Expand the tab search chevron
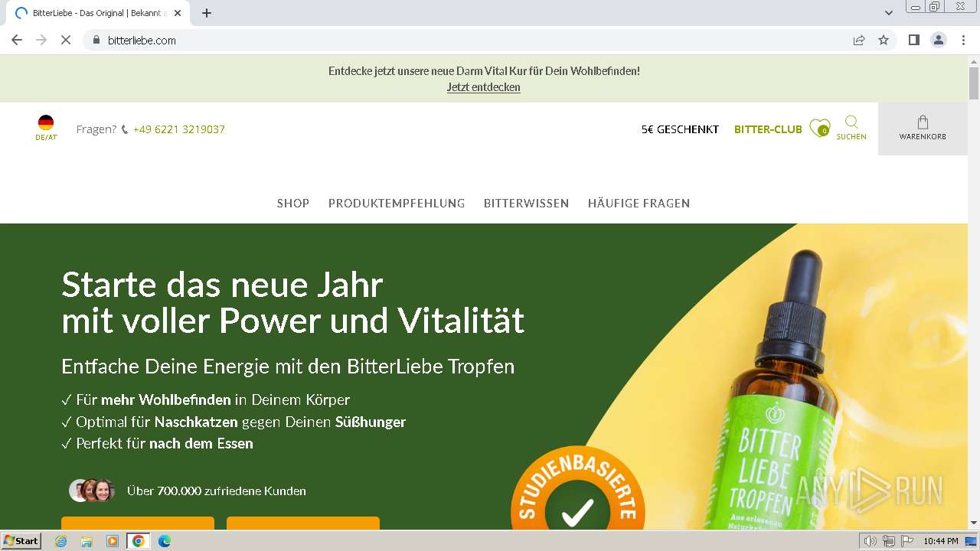 [x=889, y=13]
